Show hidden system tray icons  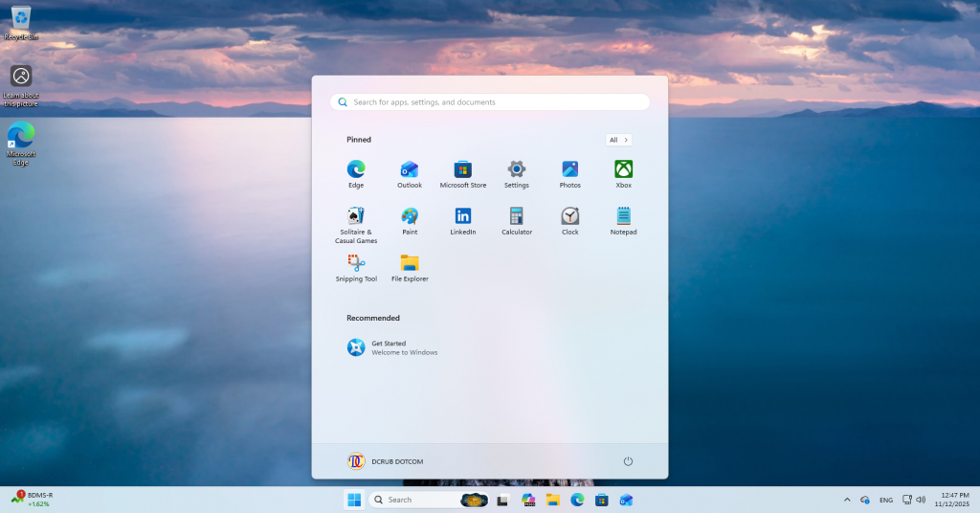[x=847, y=500]
